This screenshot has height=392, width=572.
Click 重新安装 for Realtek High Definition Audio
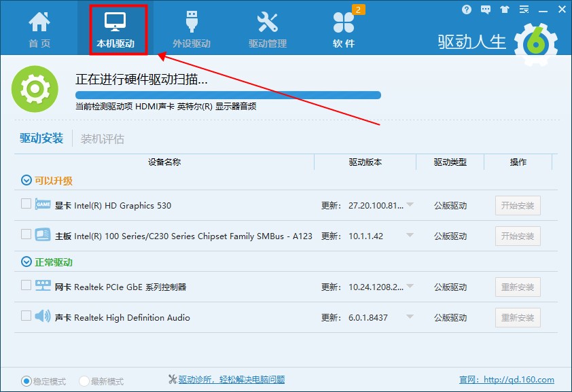518,318
